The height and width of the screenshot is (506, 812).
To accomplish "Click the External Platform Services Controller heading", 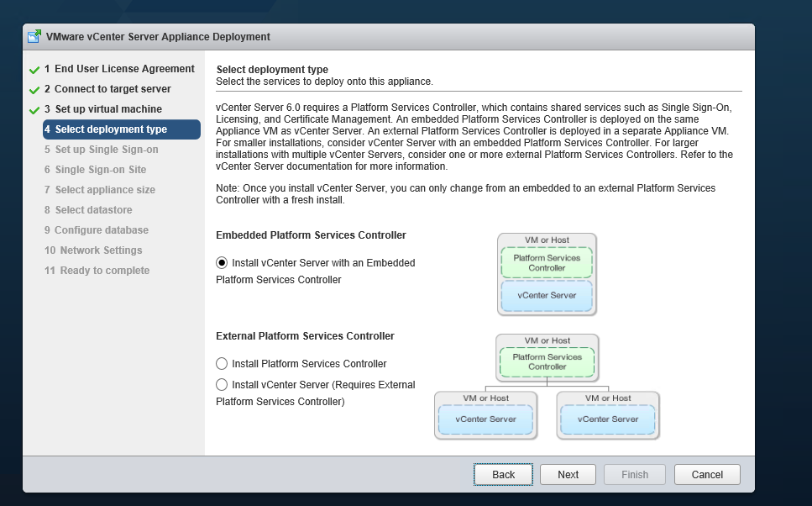I will point(305,336).
